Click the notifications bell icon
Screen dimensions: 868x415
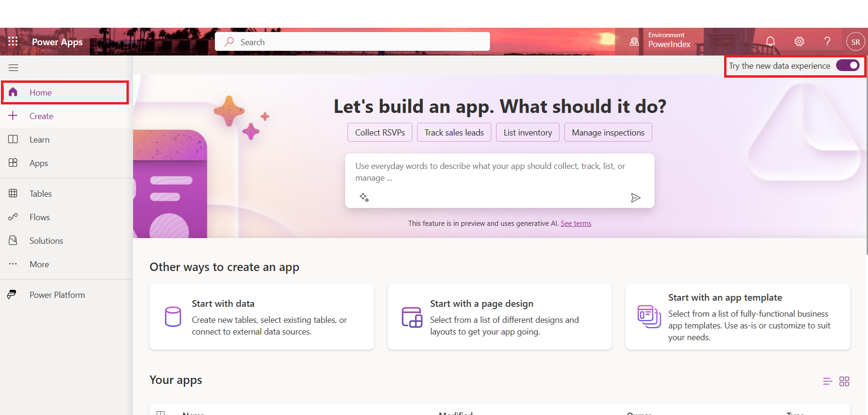pyautogui.click(x=770, y=41)
